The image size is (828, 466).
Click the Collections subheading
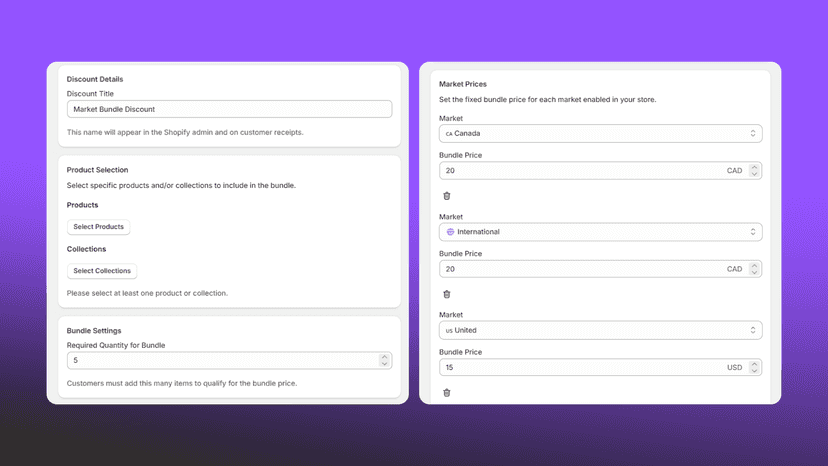tap(86, 249)
